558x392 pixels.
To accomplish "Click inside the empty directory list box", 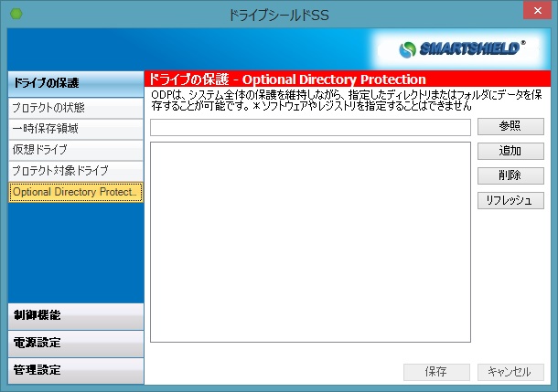I will pyautogui.click(x=310, y=242).
